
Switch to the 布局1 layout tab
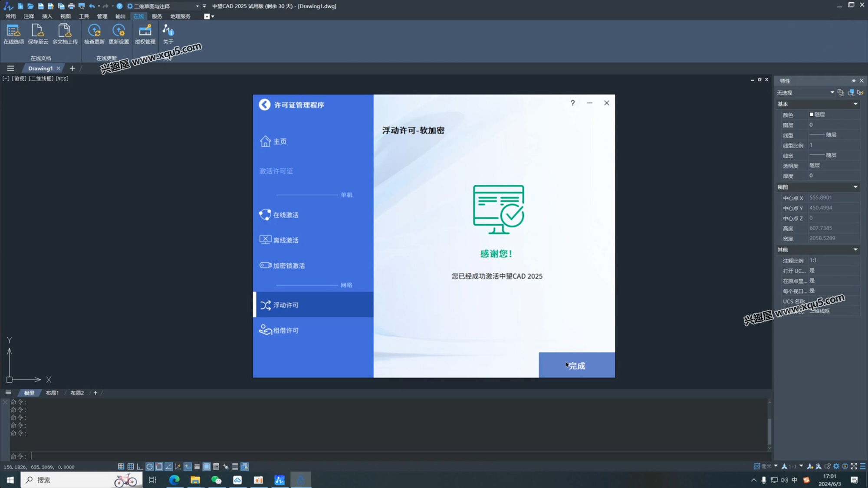pos(52,393)
